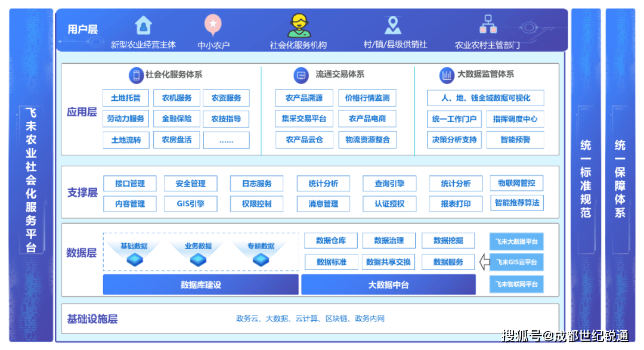Open the 土地托管 service box
Screen dimensions: 644x350
(x=126, y=98)
